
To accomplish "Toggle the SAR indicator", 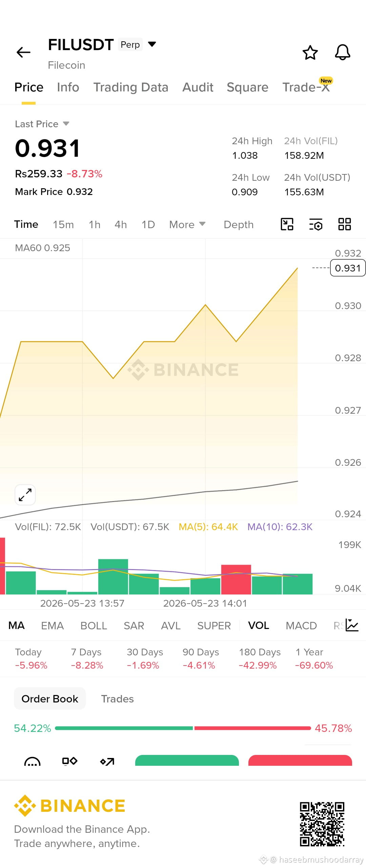I will 134,626.
